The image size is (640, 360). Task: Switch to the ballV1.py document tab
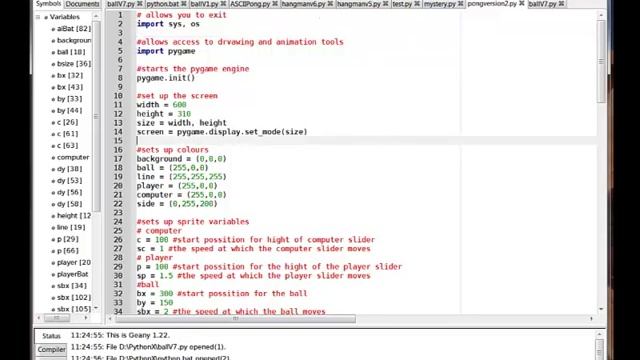tap(204, 4)
